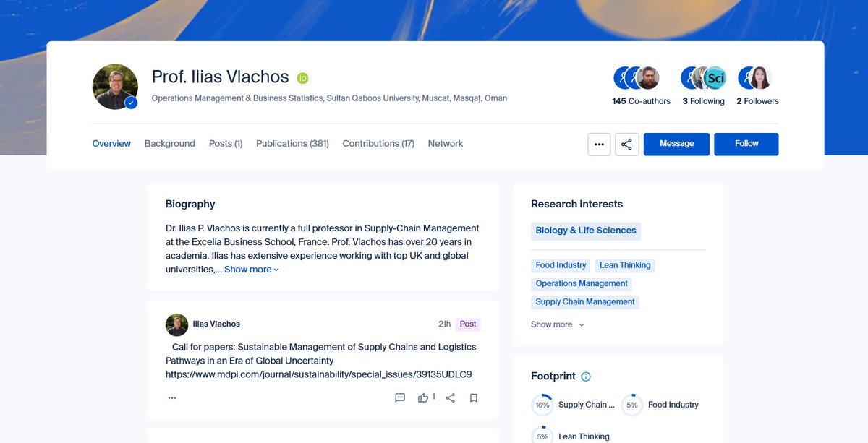Click Prof. Ilias Vlachos profile photo
This screenshot has height=443, width=868.
(115, 87)
